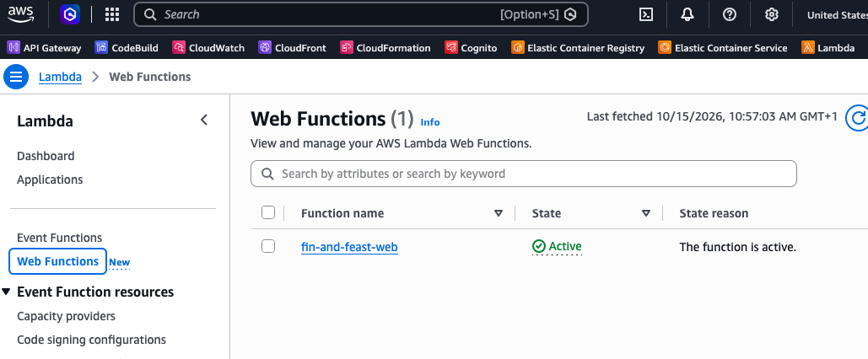The width and height of the screenshot is (868, 359).
Task: Open the Info link beside Web Functions
Action: tap(430, 122)
